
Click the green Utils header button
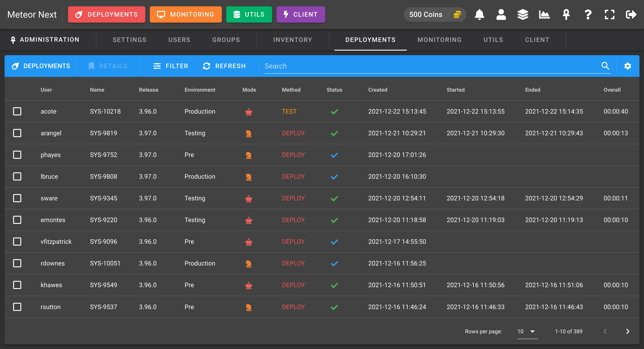[249, 14]
